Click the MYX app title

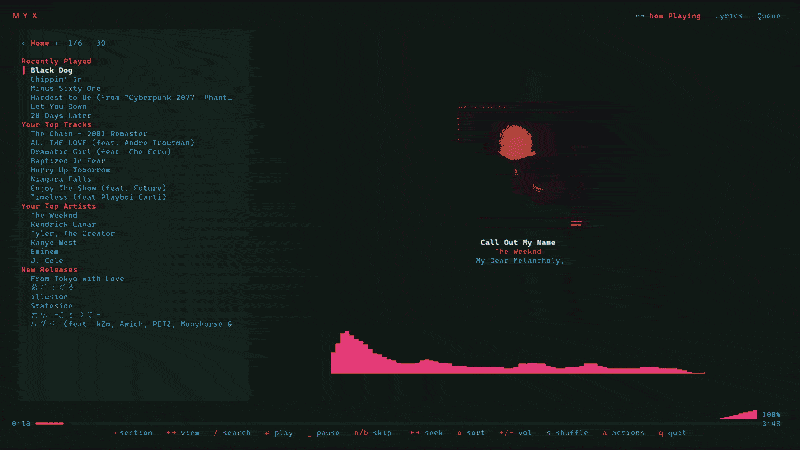point(24,16)
